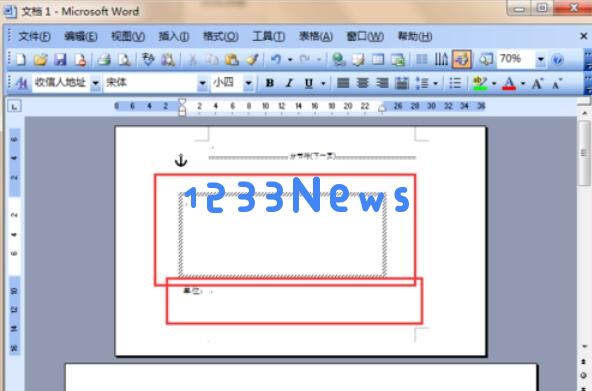
Task: Click the Cut scissors icon
Action: tap(193, 60)
